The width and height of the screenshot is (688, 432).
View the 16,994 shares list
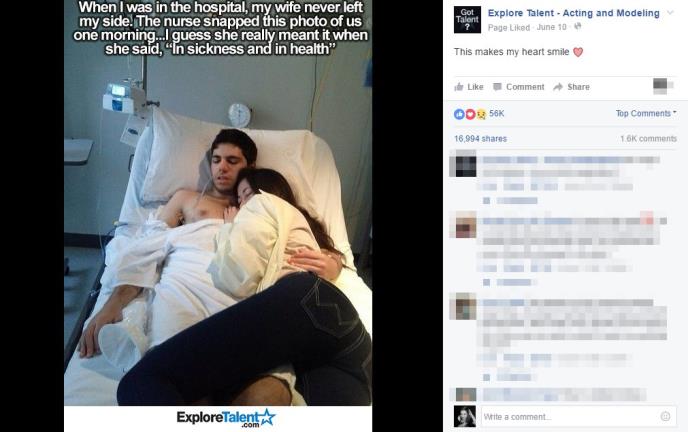(480, 139)
